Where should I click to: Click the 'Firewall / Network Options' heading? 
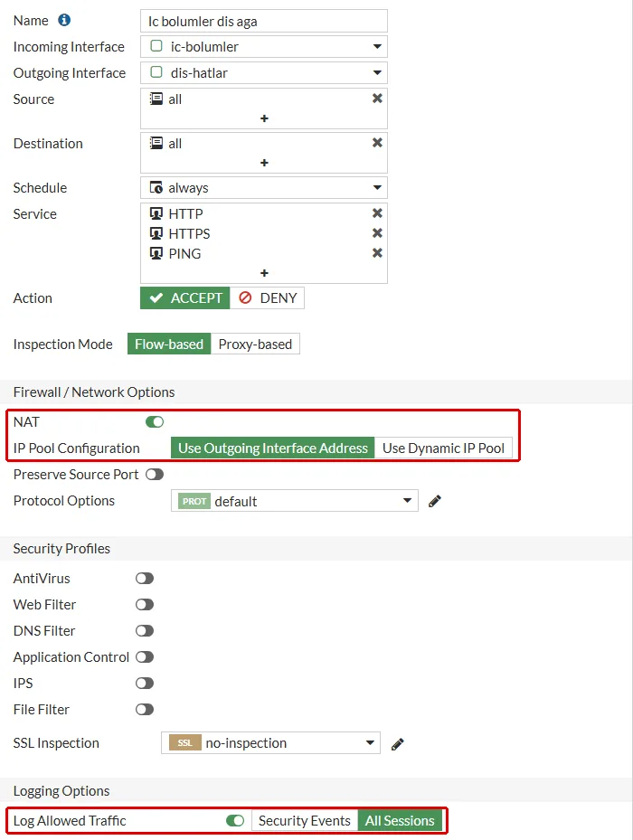click(94, 392)
